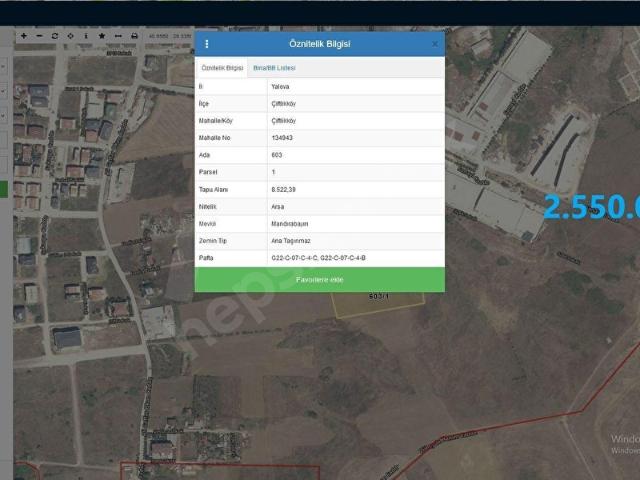Viewport: 640px width, 480px height.
Task: Open the three-dot menu in Öznitelik Bilgisi header
Action: tap(207, 44)
